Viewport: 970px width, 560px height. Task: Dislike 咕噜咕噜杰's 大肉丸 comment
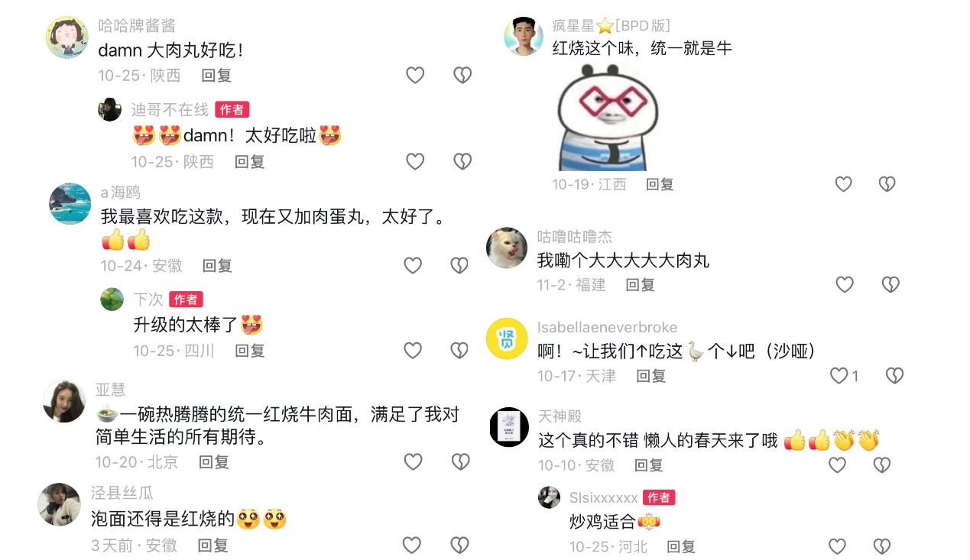coord(891,285)
